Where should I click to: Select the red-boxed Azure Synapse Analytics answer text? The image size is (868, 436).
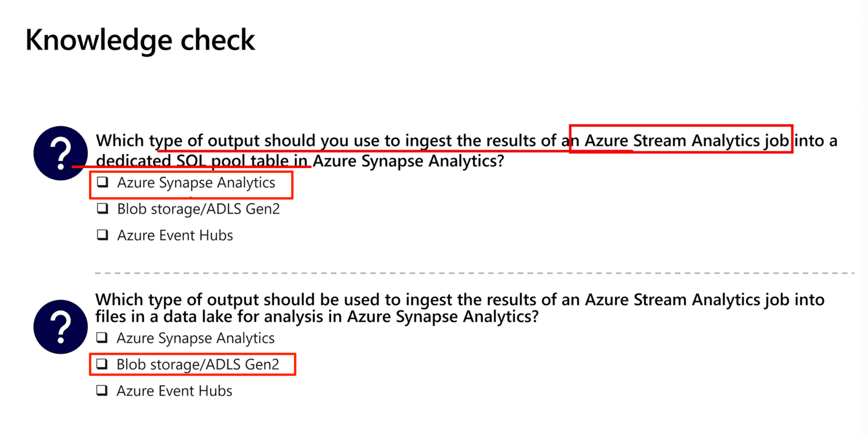pos(196,183)
